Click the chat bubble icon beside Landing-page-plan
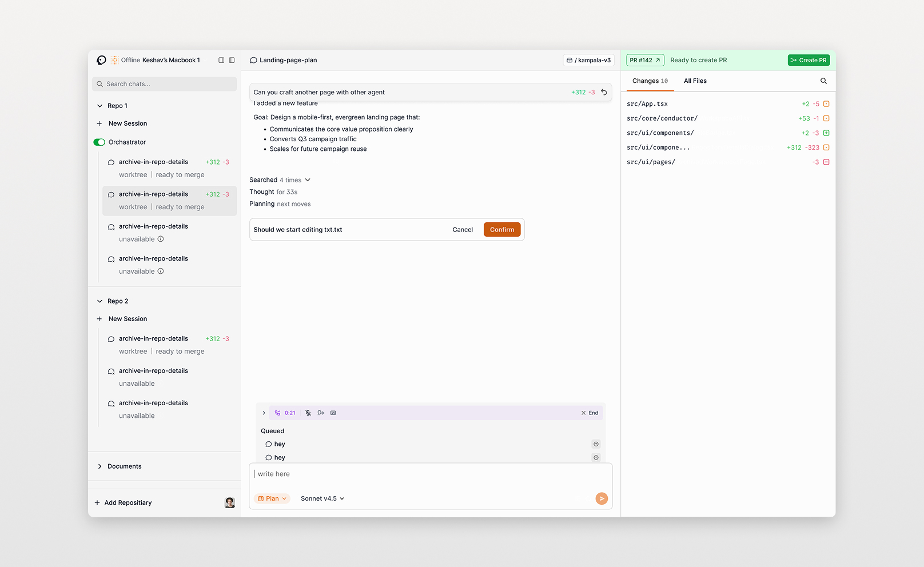 tap(253, 60)
